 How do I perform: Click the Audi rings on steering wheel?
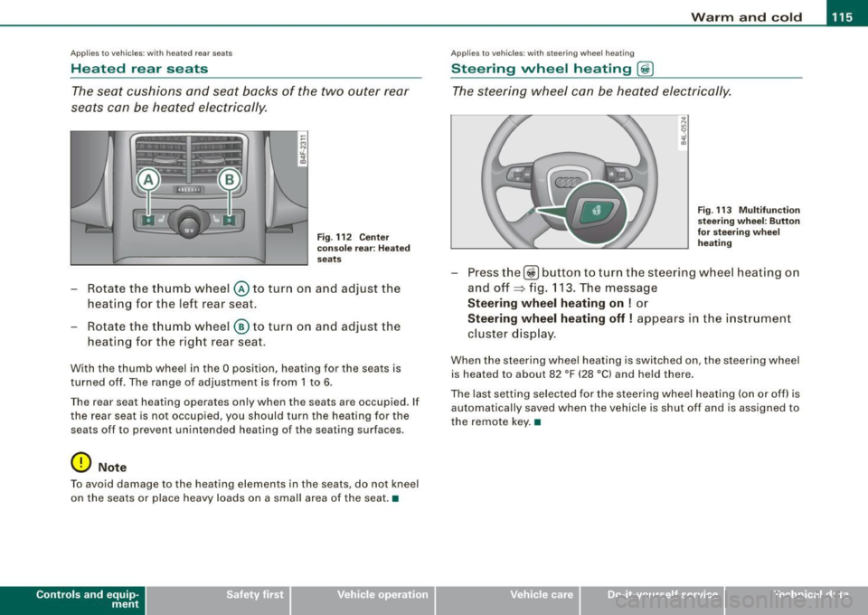tap(569, 182)
